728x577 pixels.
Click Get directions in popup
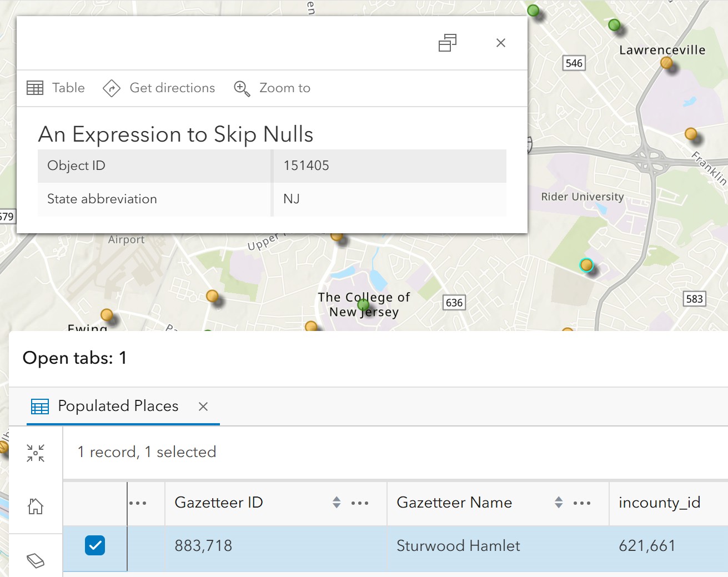[159, 88]
